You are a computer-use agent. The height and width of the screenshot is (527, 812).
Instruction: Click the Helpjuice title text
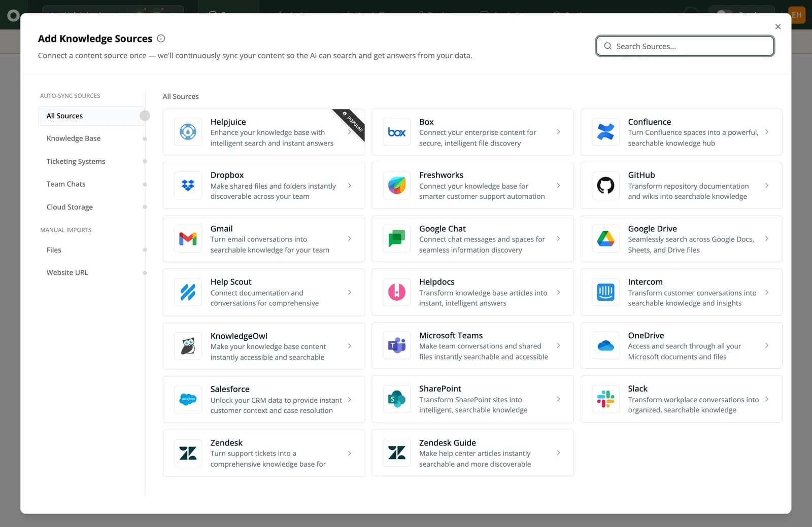pos(228,122)
